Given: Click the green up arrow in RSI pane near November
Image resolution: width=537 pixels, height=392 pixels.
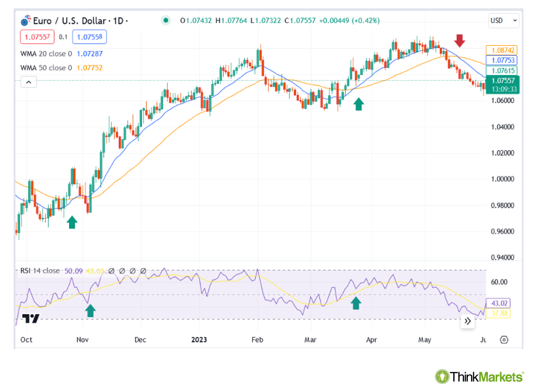Looking at the screenshot, I should [x=90, y=310].
